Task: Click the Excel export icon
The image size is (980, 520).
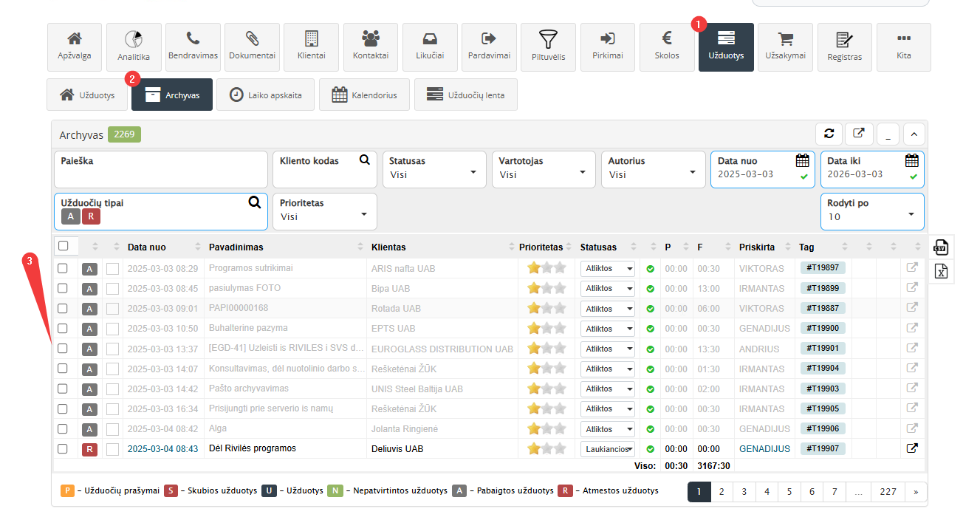Action: 941,272
